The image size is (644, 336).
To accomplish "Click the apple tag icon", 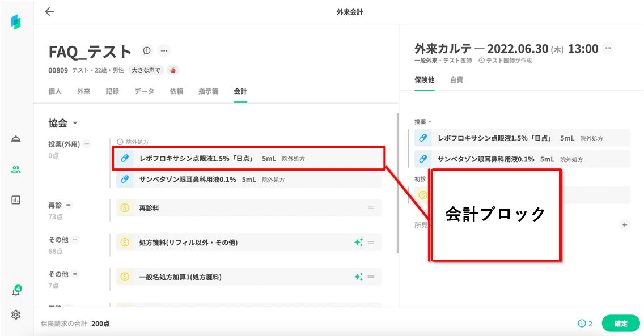I will 173,70.
